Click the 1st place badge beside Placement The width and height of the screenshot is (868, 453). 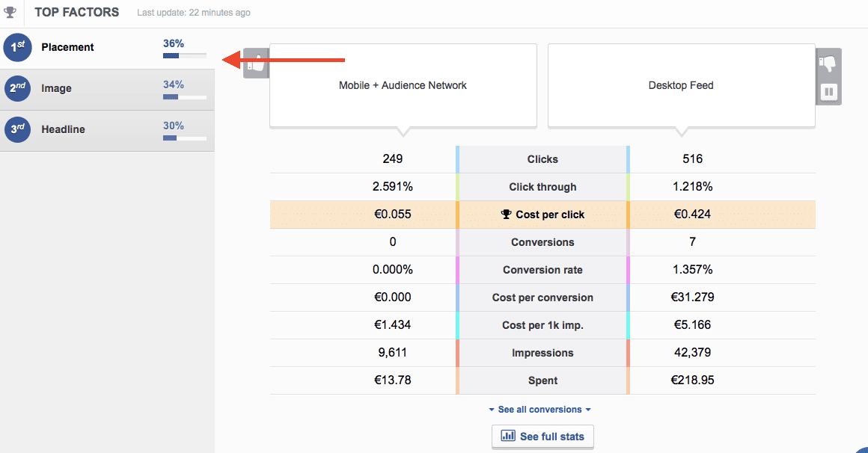[x=16, y=47]
